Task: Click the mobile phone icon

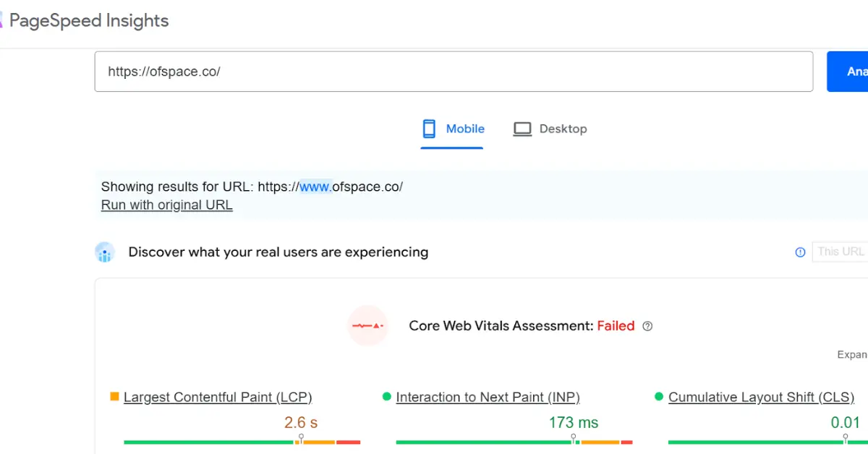Action: (x=429, y=129)
